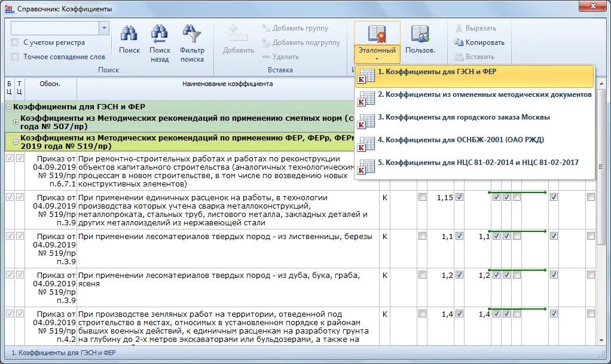
Task: Select 5. Коэффициенты для НЦС 81-02-2014
Action: click(474, 166)
